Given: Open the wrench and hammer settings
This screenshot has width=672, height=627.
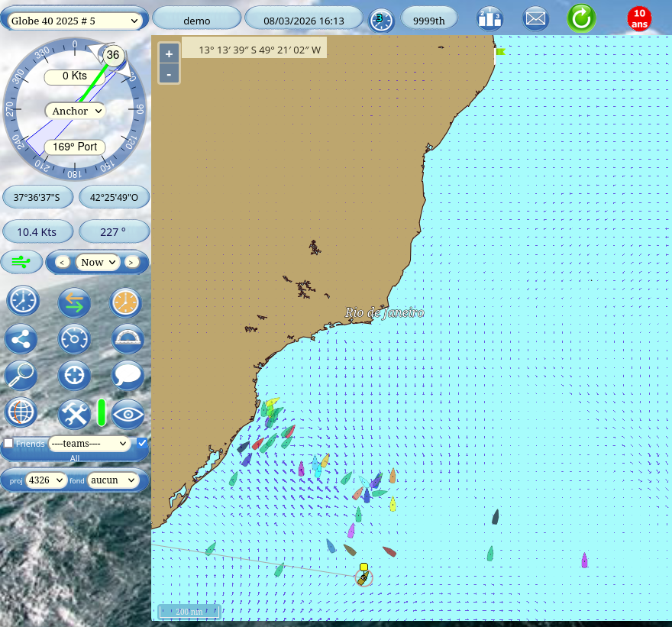Looking at the screenshot, I should [75, 413].
